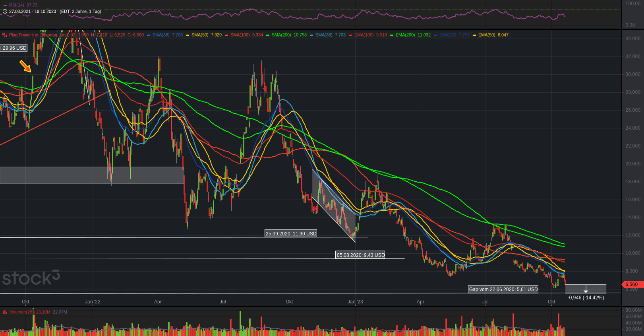Select the 05.08.2020: 9,43 USD annotation

click(360, 255)
